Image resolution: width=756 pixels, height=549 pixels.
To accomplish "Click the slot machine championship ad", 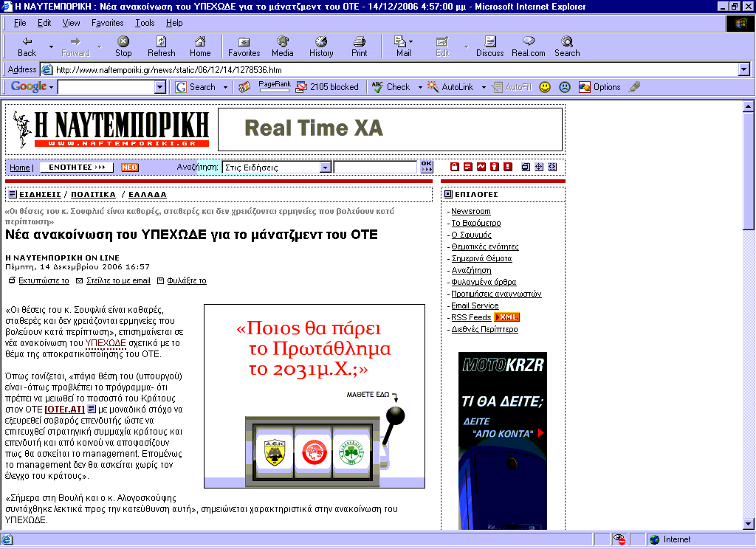I will (x=315, y=396).
